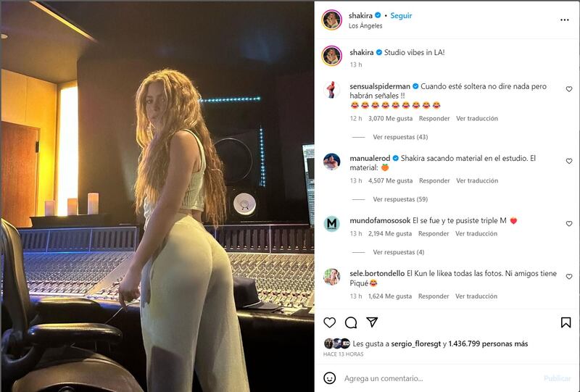This screenshot has height=392, width=580.
Task: Like the manualerod comment
Action: 569,161
